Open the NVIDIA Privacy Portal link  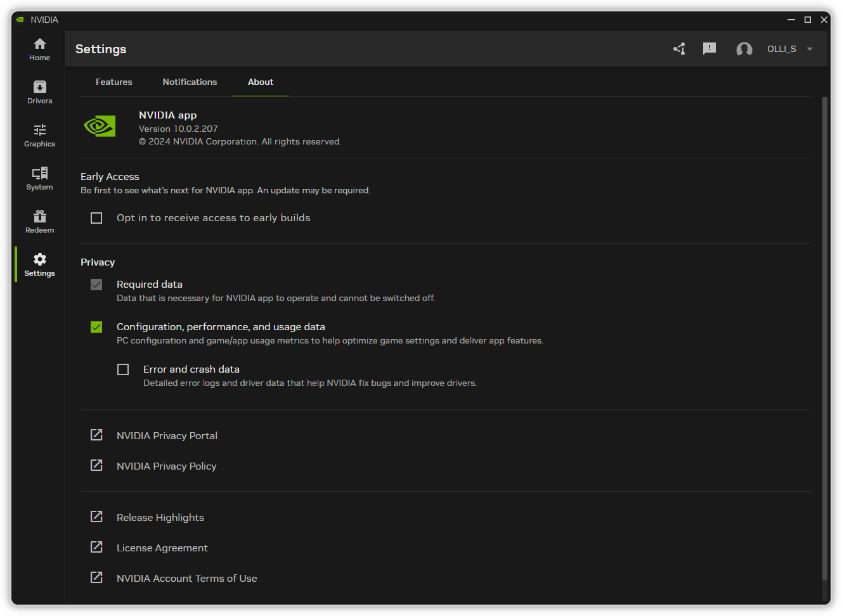tap(167, 435)
